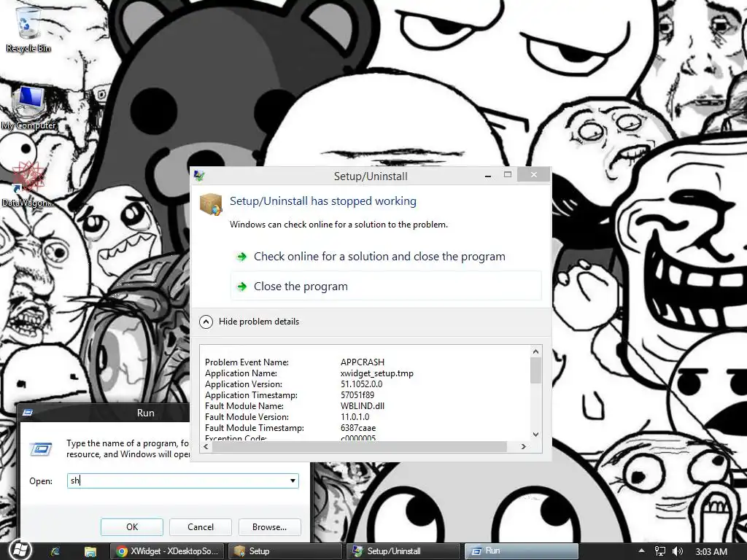
Task: Select the WBLIND.dll fault module name
Action: pos(363,406)
